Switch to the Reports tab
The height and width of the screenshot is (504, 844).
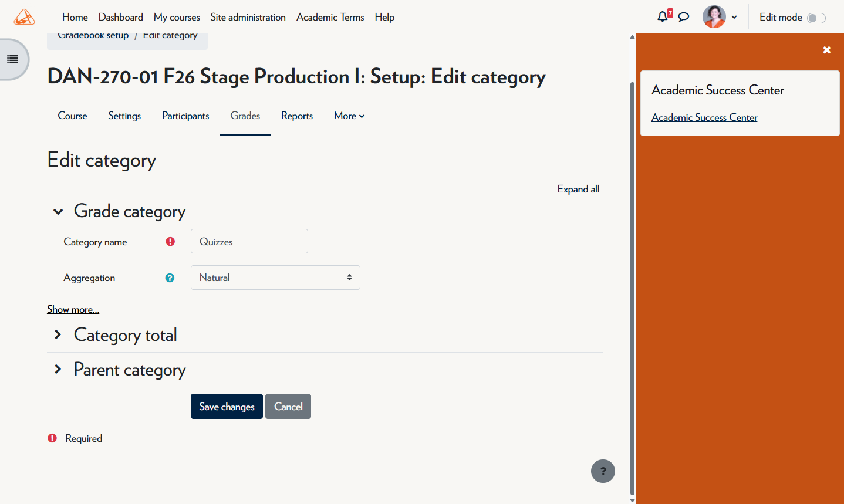[297, 116]
